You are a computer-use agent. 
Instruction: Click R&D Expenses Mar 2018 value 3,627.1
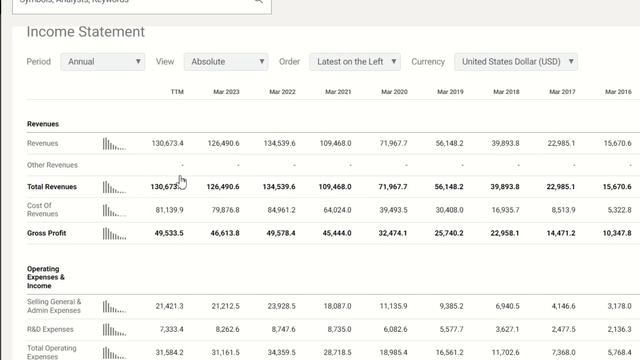click(x=507, y=329)
